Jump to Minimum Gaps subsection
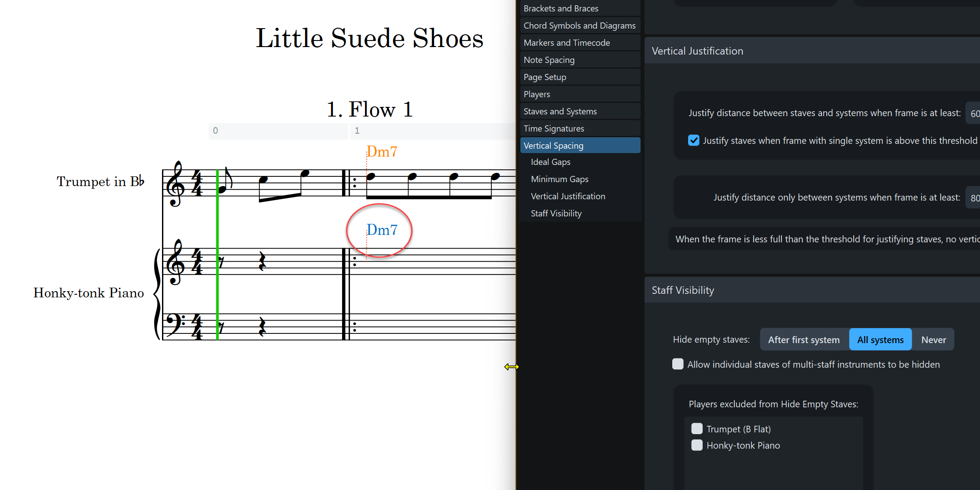The image size is (980, 490). [559, 179]
